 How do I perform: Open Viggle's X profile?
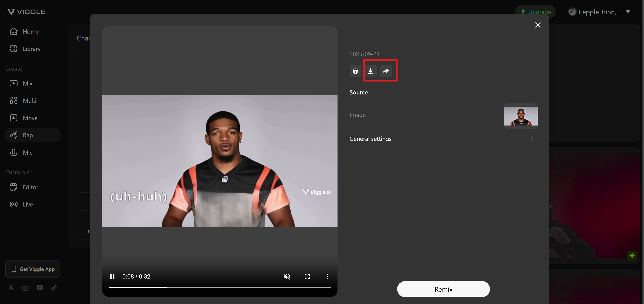[11, 288]
